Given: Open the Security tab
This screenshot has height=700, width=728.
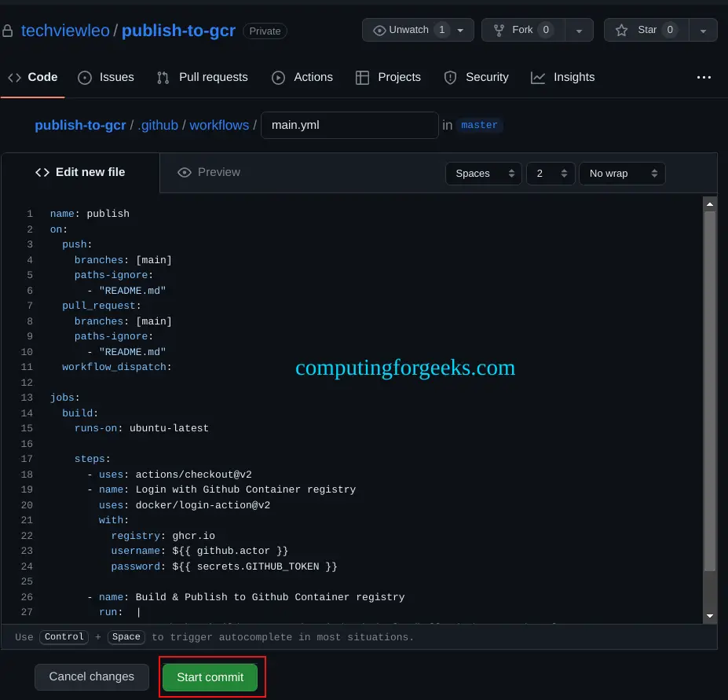Looking at the screenshot, I should tap(477, 77).
